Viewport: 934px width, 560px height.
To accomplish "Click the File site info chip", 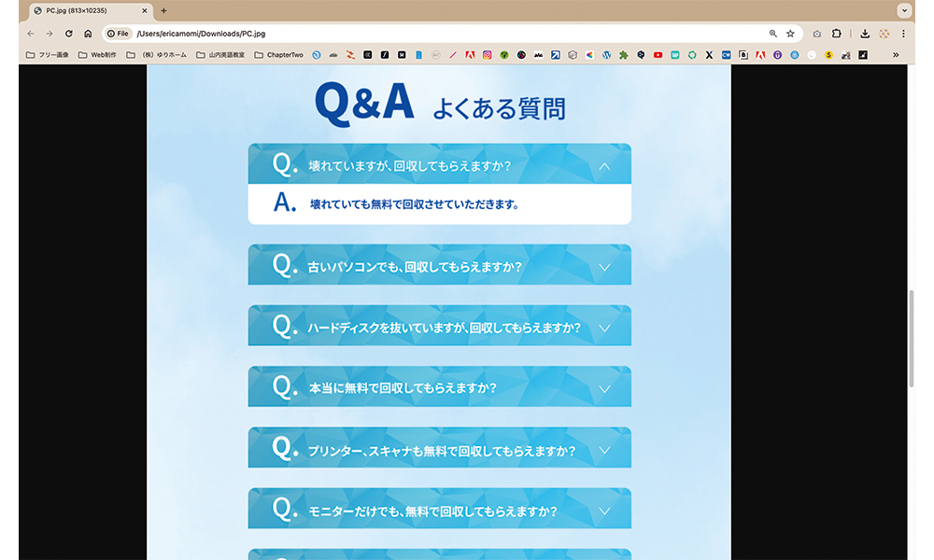I will click(118, 34).
